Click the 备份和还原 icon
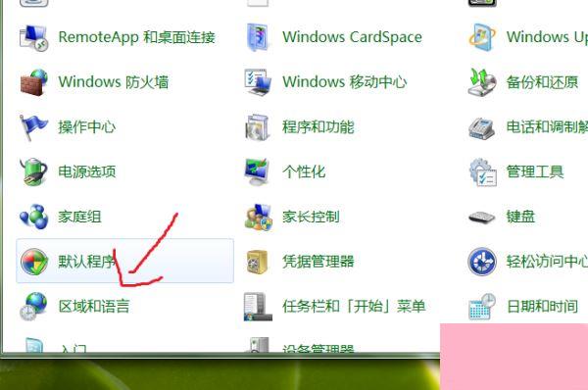588x390 pixels. [482, 82]
